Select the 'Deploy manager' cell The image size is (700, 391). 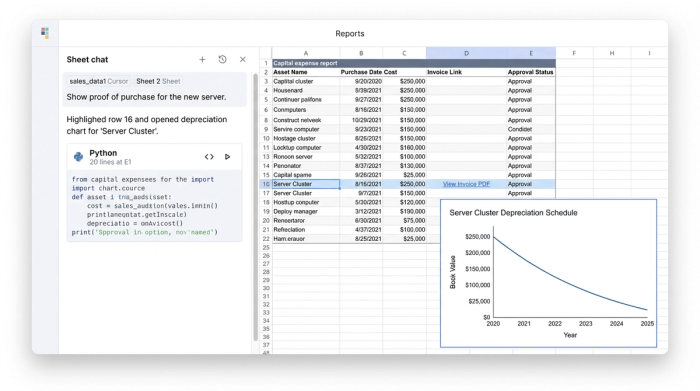(306, 212)
